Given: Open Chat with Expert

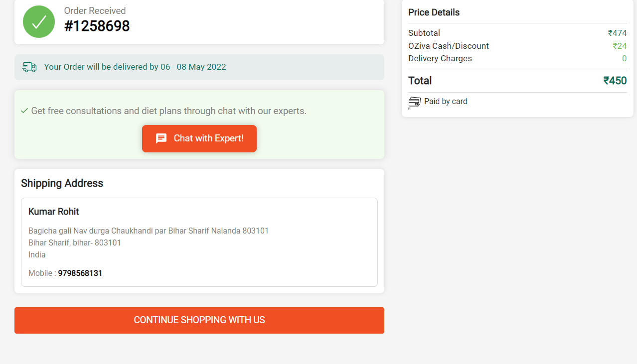Looking at the screenshot, I should point(199,138).
